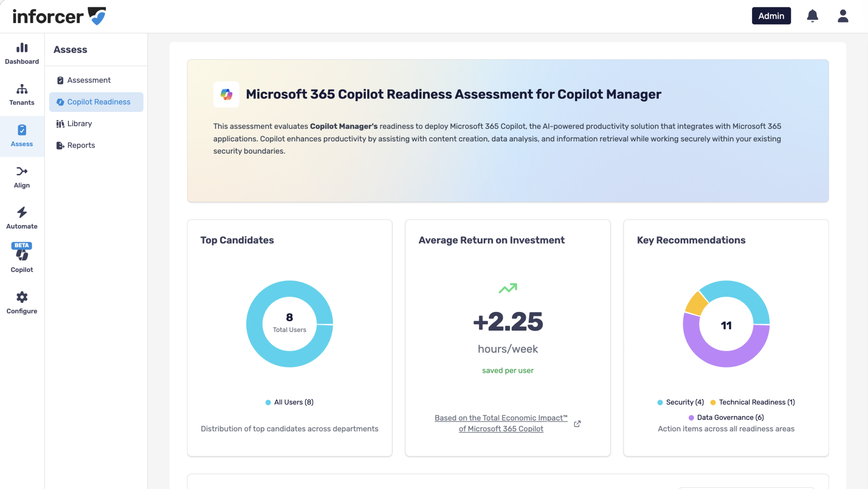Select the Assess clipboard icon
The height and width of the screenshot is (489, 868).
(x=22, y=130)
